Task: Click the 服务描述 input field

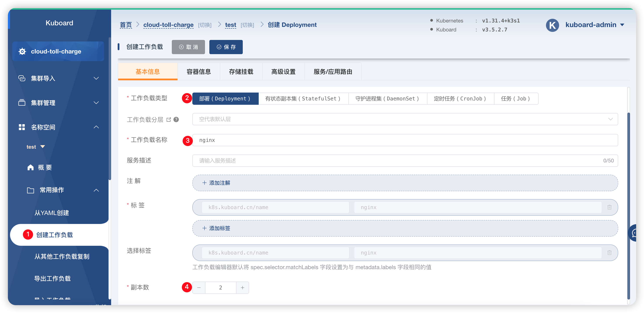Action: (405, 160)
